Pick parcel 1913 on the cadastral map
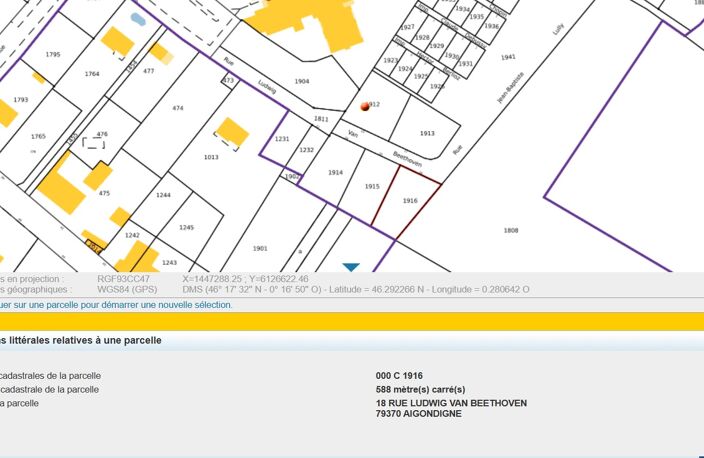 click(x=427, y=133)
